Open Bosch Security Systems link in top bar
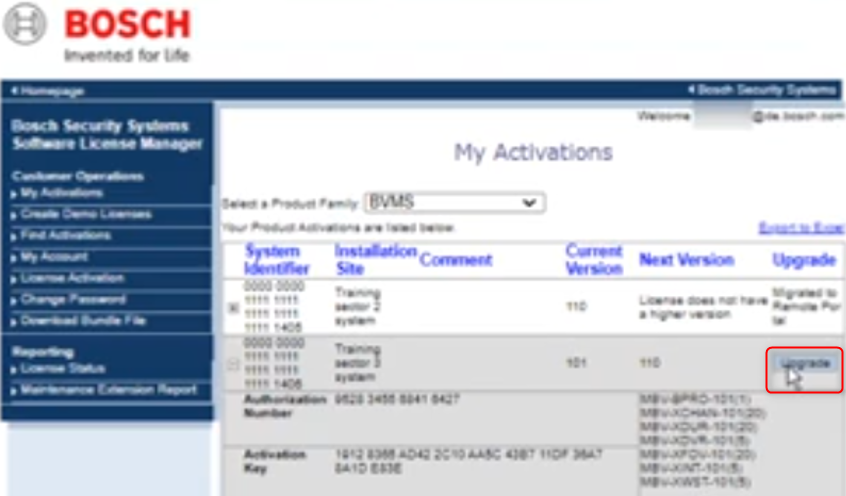The height and width of the screenshot is (496, 846). pyautogui.click(x=762, y=90)
